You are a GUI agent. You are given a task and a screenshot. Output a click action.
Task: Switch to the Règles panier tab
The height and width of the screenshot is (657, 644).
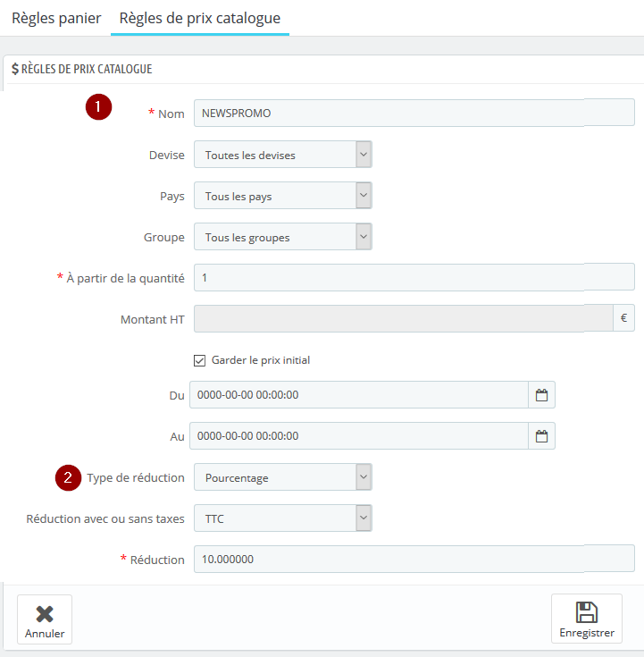56,18
